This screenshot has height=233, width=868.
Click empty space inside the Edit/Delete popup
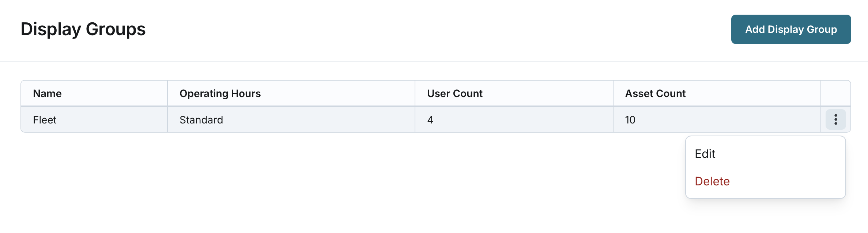coord(786,167)
